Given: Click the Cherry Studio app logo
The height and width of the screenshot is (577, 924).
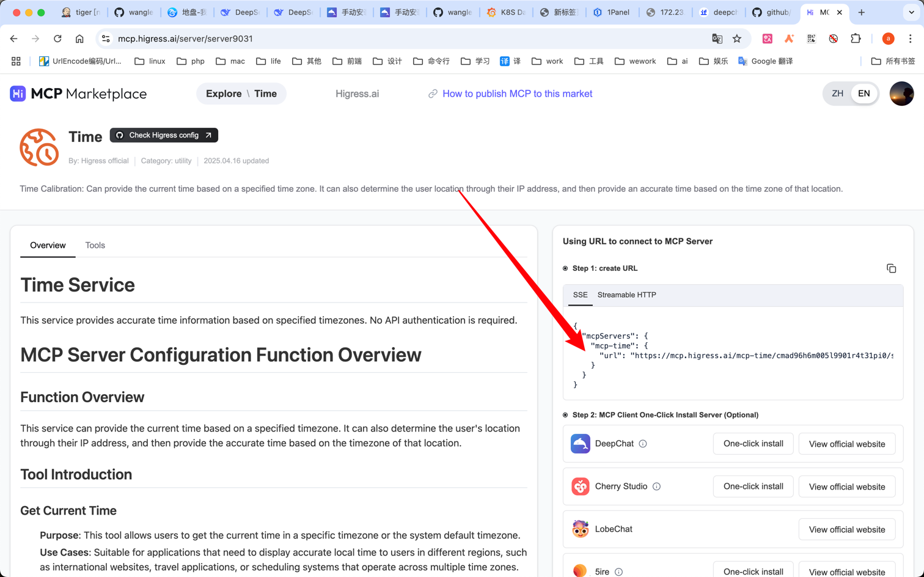Looking at the screenshot, I should coord(580,487).
